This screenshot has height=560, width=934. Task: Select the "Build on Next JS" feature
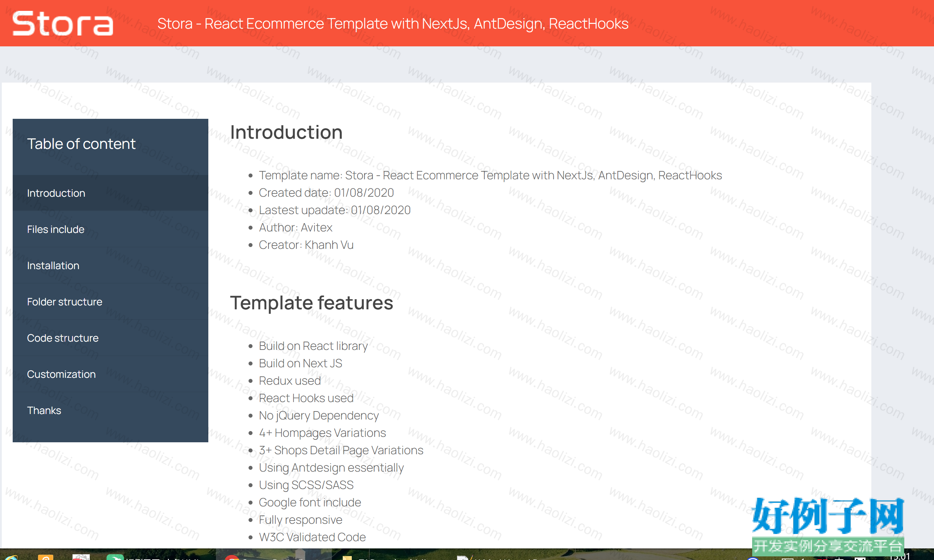(x=300, y=363)
